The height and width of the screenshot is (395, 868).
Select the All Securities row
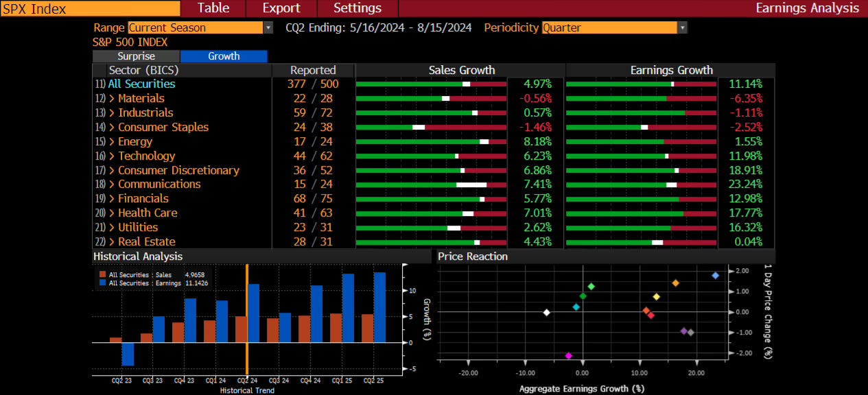(x=141, y=84)
